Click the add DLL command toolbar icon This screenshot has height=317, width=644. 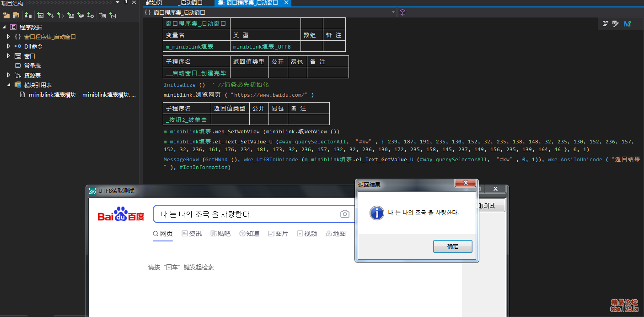[x=90, y=15]
